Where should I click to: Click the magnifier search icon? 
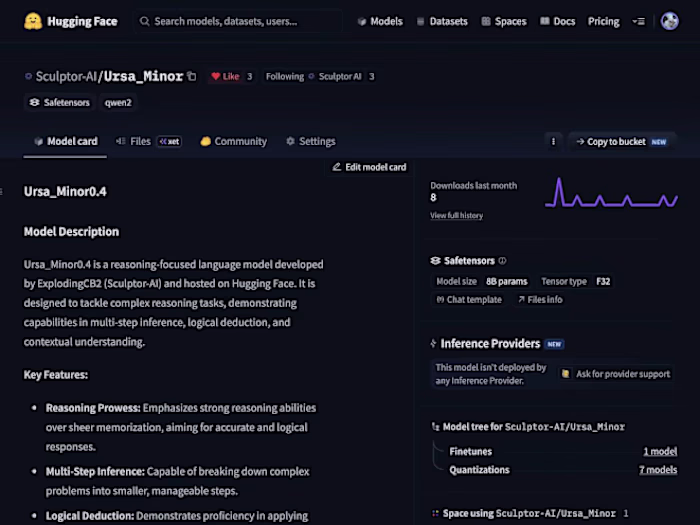pyautogui.click(x=144, y=21)
